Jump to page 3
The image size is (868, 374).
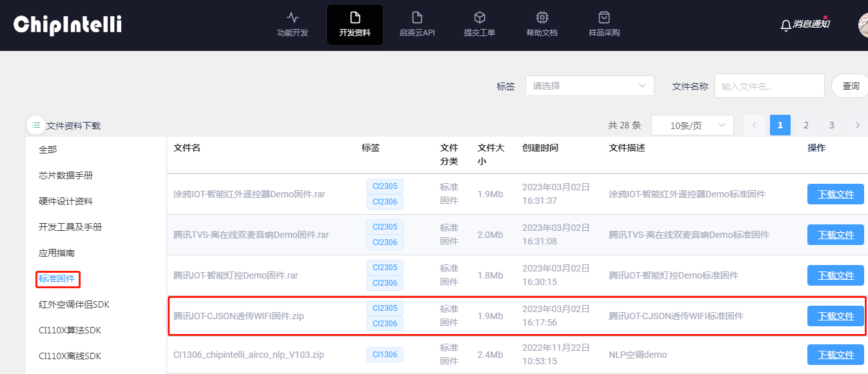click(831, 125)
